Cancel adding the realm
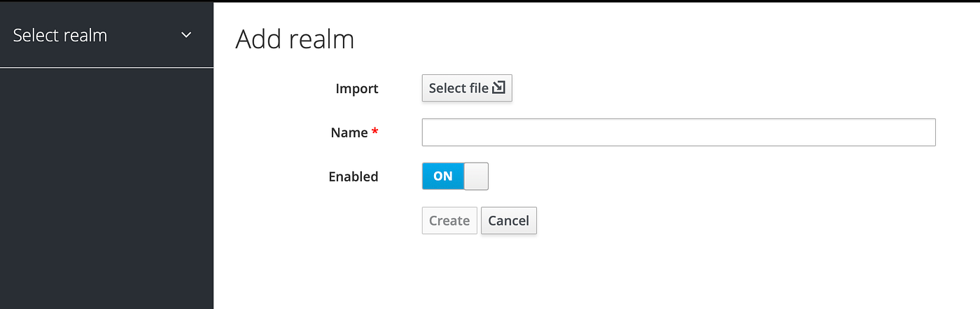The height and width of the screenshot is (309, 980). click(x=509, y=221)
